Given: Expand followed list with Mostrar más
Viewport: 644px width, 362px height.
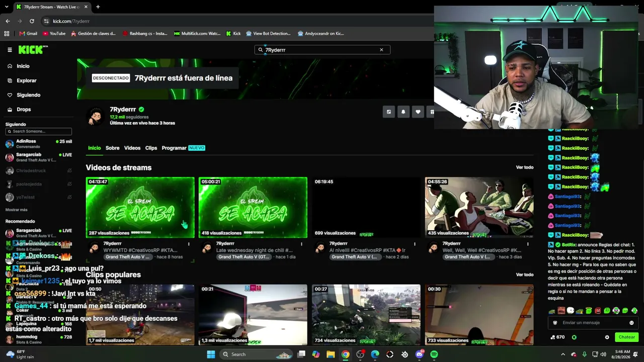Looking at the screenshot, I should coord(17,210).
